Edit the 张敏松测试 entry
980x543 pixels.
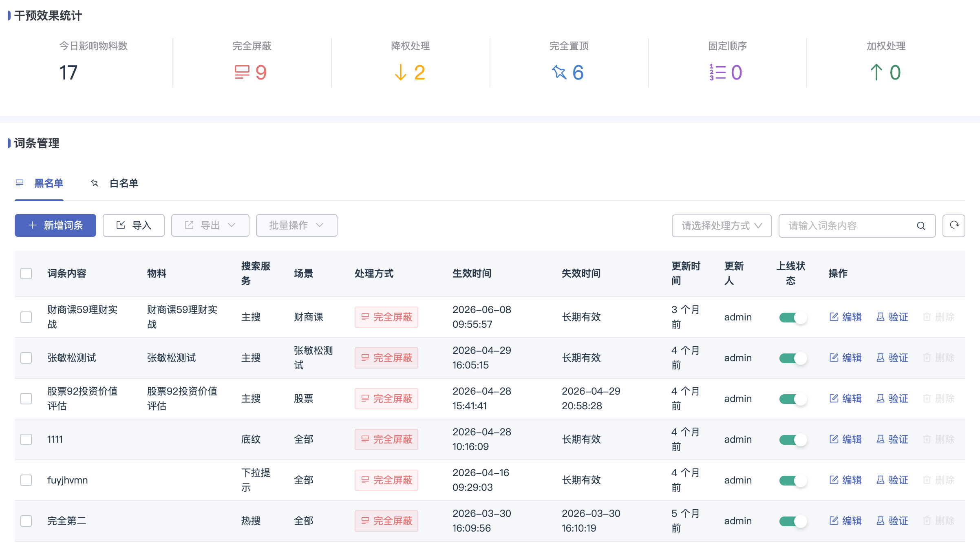[845, 358]
